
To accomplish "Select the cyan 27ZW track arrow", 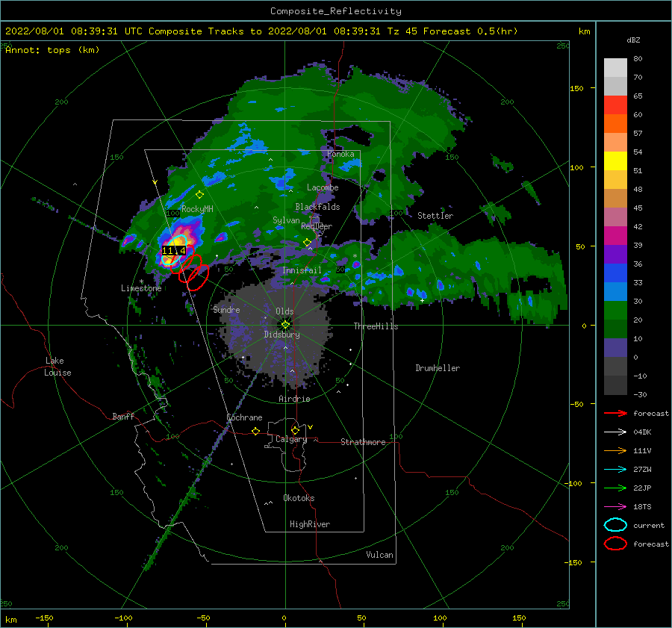I will 615,470.
